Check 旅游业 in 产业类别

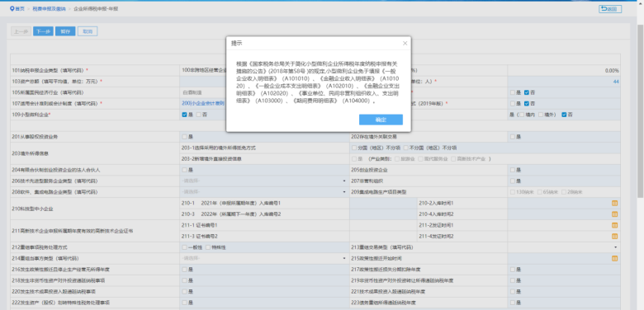point(397,158)
